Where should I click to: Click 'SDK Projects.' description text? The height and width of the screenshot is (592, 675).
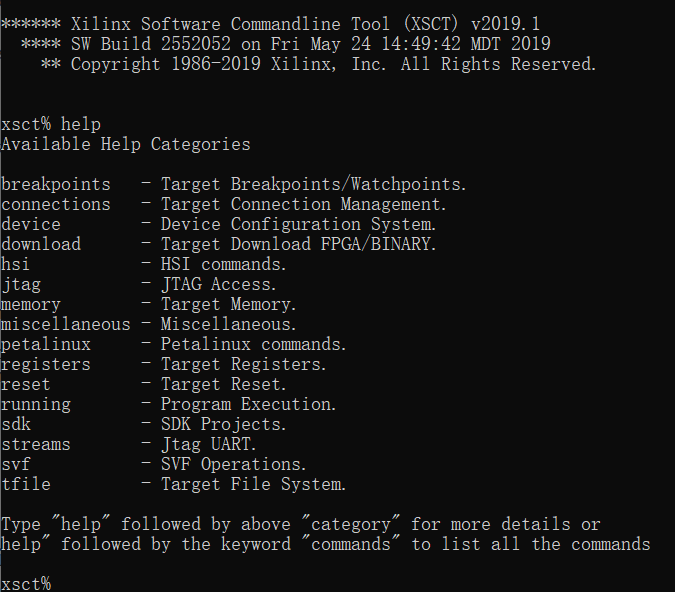[x=224, y=425]
